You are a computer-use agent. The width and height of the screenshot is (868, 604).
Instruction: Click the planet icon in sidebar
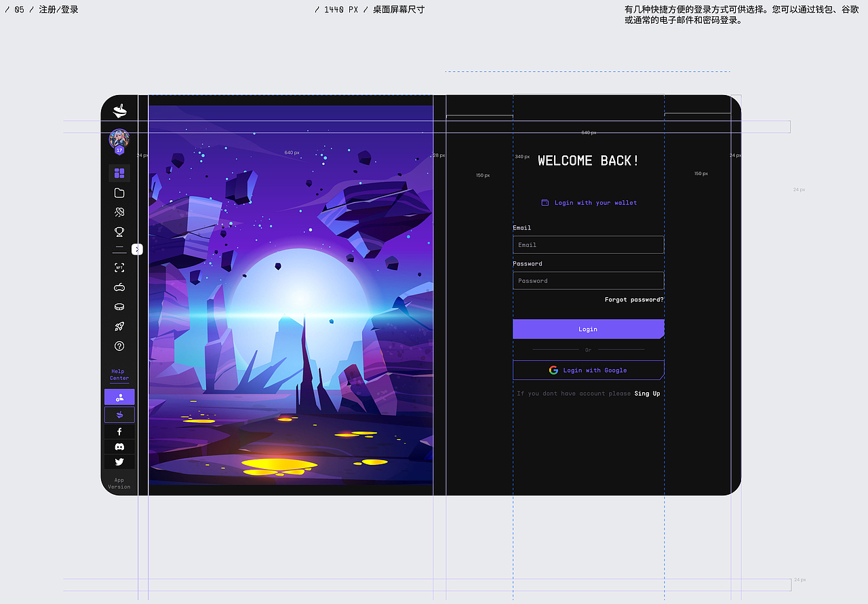tap(119, 212)
